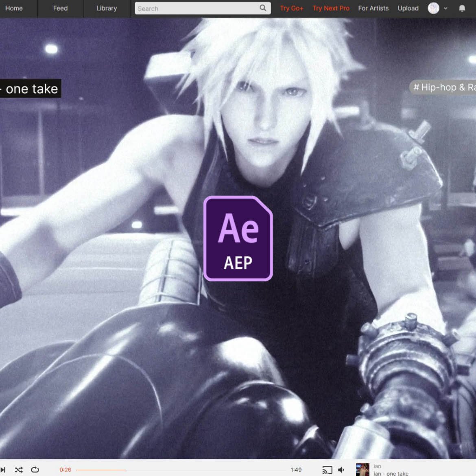Viewport: 476px width, 476px height.
Task: Click the 'one take' track title
Action: [x=30, y=89]
